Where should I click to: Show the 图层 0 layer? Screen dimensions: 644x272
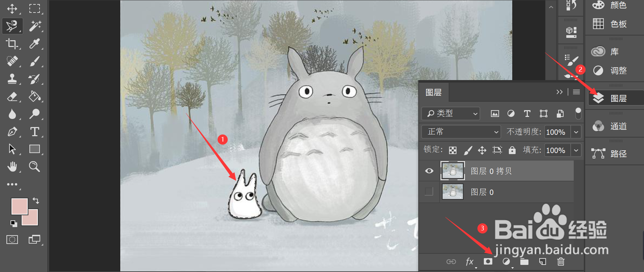[429, 192]
